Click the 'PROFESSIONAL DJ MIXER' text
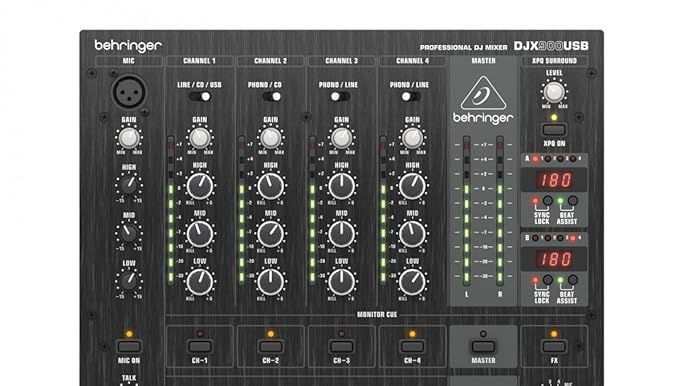 click(464, 47)
